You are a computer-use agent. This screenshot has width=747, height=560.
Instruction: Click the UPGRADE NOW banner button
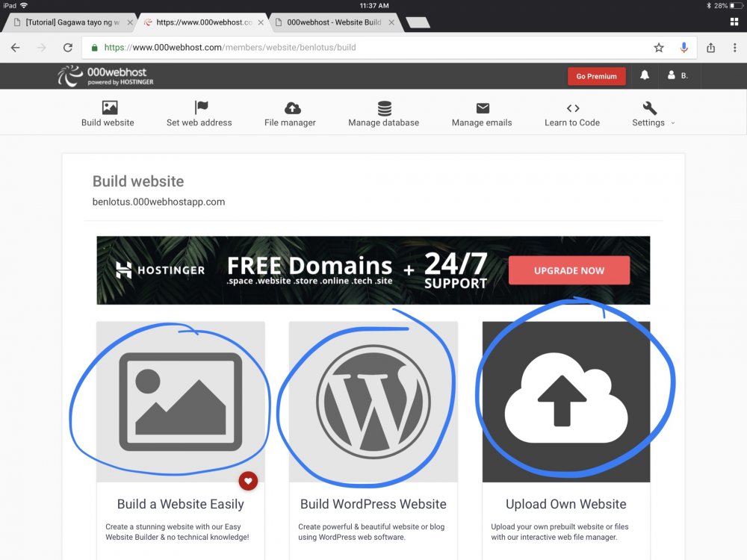click(x=568, y=270)
